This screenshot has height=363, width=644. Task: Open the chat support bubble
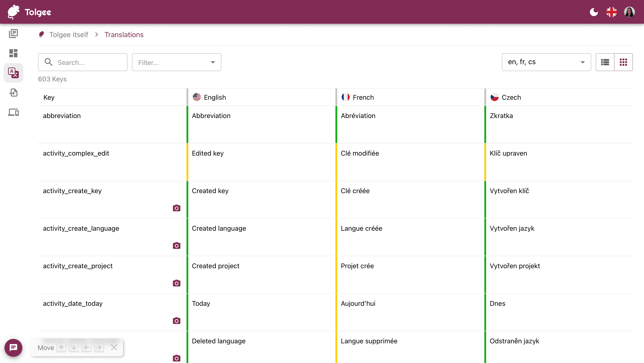coord(13,348)
